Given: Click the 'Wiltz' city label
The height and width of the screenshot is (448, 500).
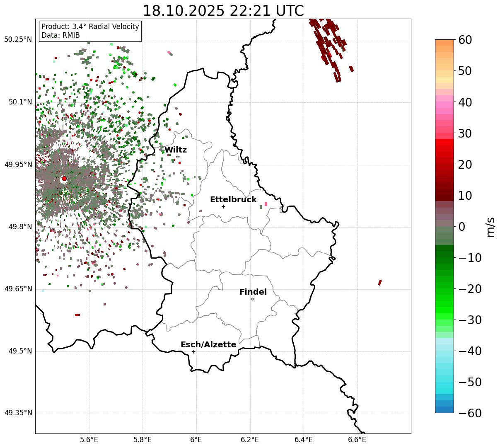Looking at the screenshot, I should (x=176, y=150).
